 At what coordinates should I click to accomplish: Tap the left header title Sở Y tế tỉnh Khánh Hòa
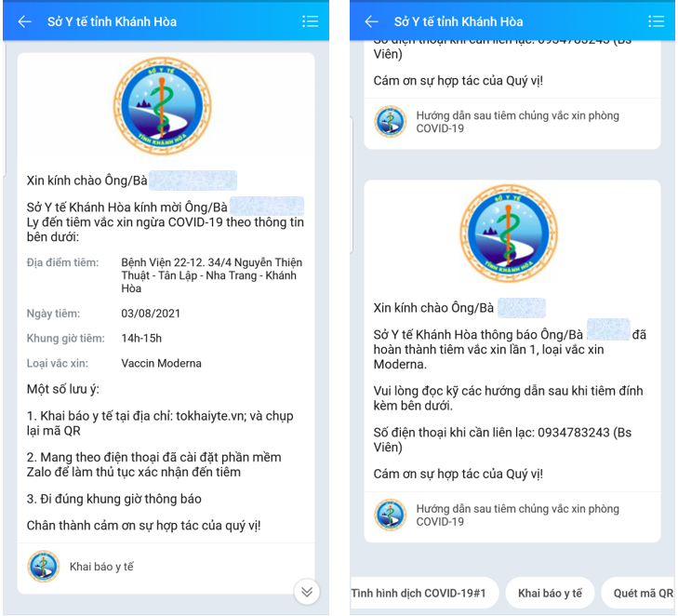(112, 21)
